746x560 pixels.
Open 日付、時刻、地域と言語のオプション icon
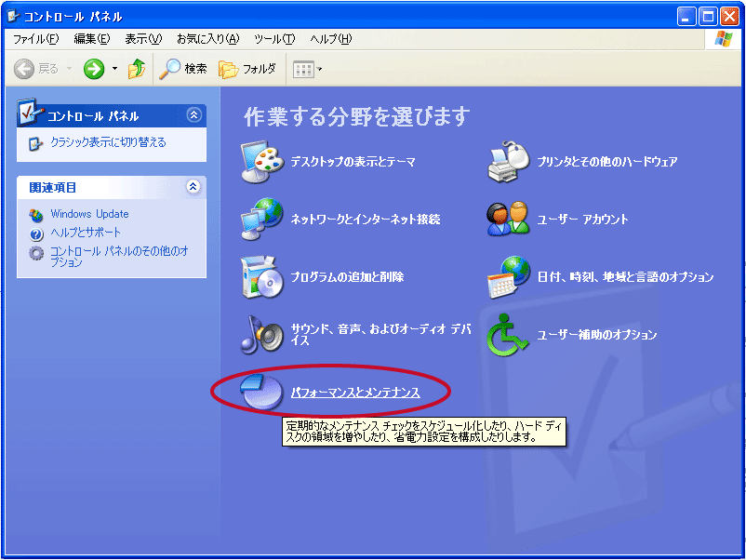[x=509, y=277]
